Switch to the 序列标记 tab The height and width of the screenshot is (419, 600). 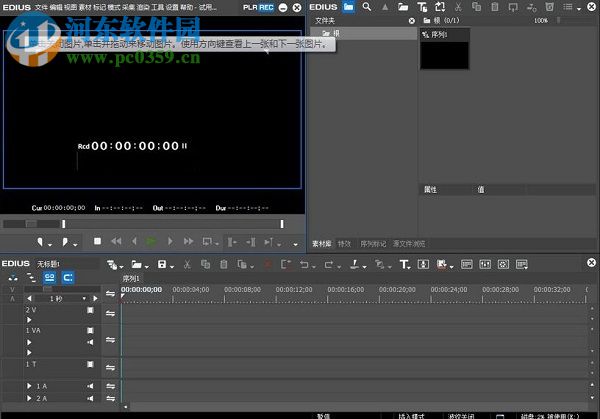[373, 244]
